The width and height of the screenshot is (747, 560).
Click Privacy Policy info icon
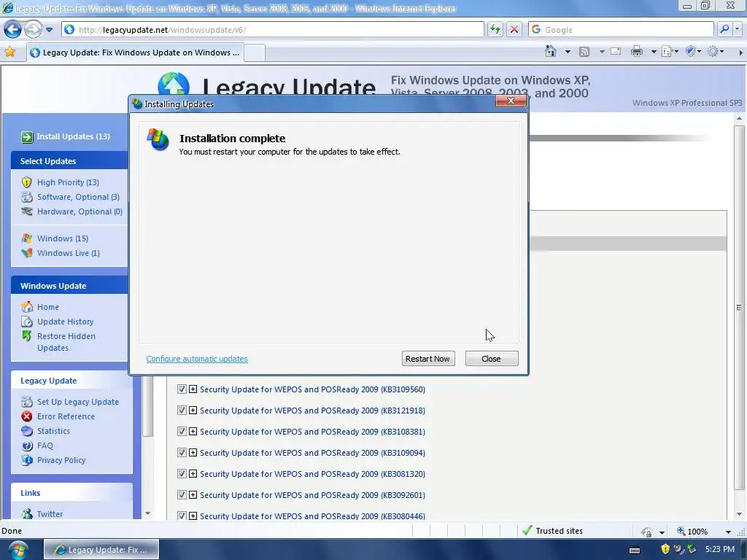[x=27, y=460]
